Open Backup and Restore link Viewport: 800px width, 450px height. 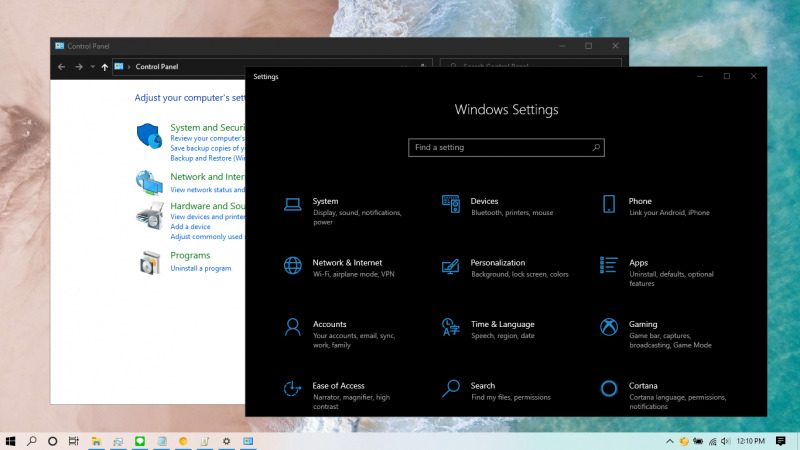tap(208, 158)
